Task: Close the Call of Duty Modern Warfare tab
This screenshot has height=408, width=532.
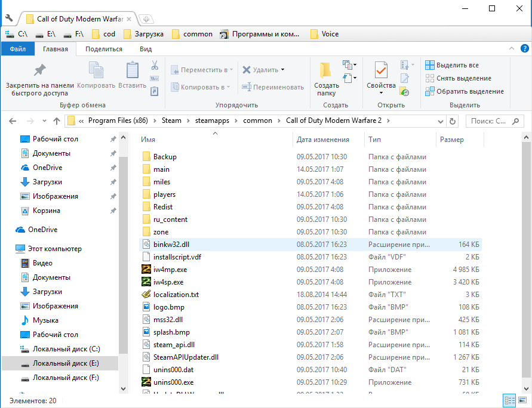Action: pyautogui.click(x=129, y=19)
